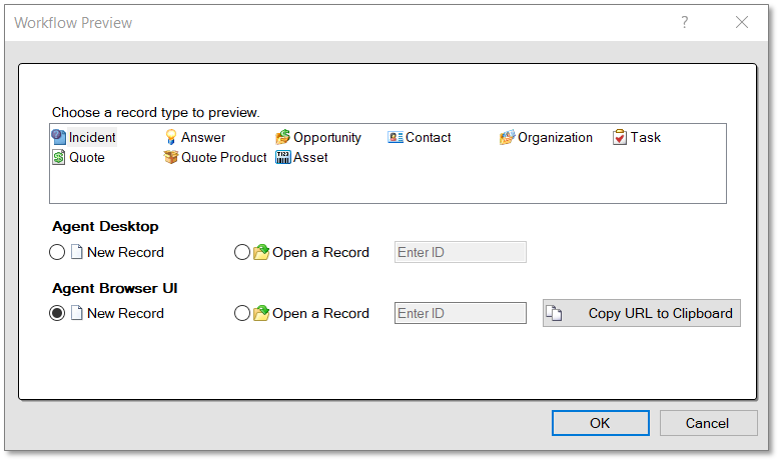Viewport: 780px width, 462px height.
Task: Select Agent Desktop Open a Record radio
Action: click(241, 253)
